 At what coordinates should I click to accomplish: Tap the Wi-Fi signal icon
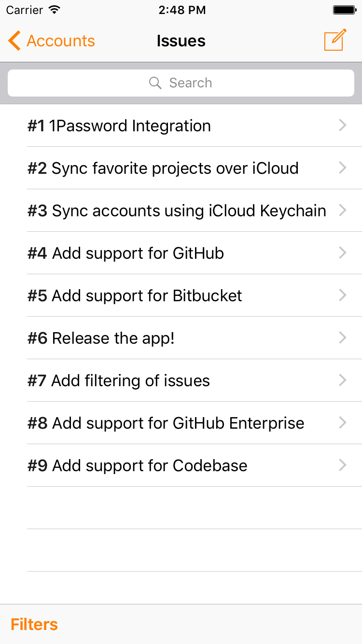[55, 10]
